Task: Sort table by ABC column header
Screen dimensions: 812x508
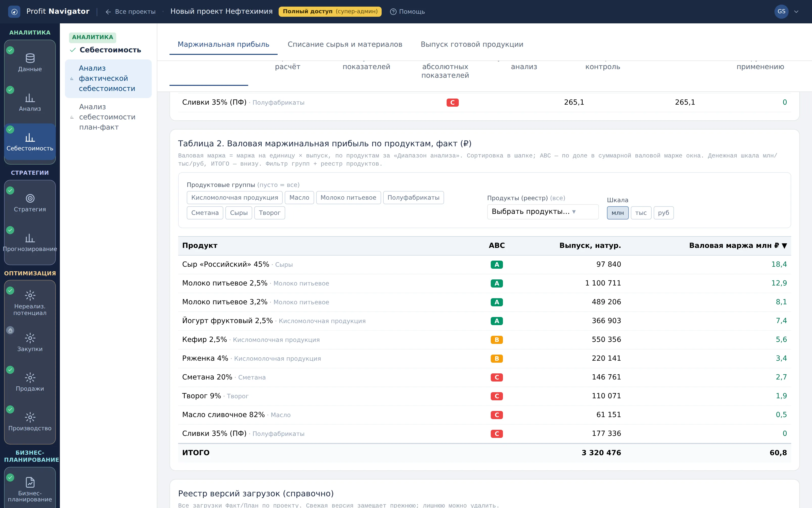Action: pos(497,246)
